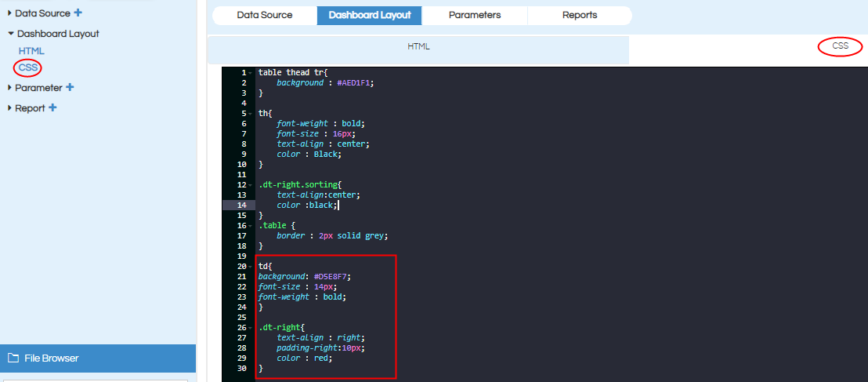
Task: Click the Dashboard Layout sidebar label
Action: [58, 34]
